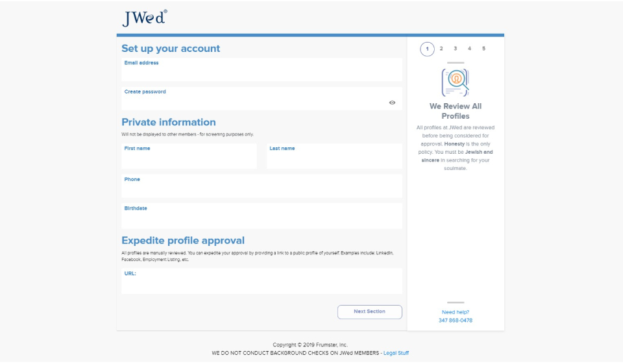This screenshot has width=623, height=364.
Task: Jump to step 2 in progress indicator
Action: (441, 49)
